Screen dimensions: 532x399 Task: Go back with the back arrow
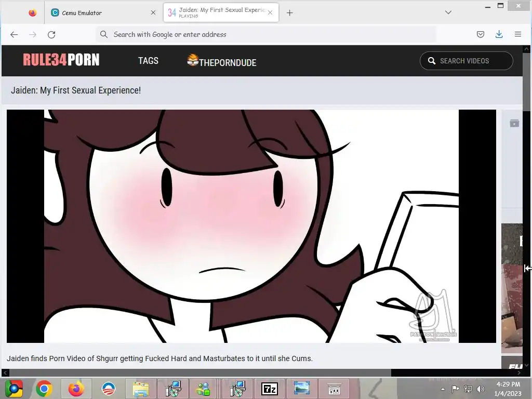click(x=14, y=35)
